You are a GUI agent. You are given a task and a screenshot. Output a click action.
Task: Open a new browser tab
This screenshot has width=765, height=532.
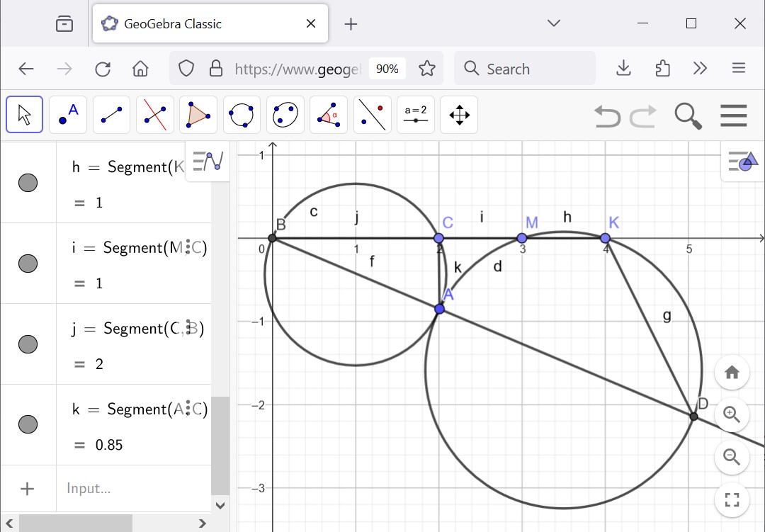(x=351, y=24)
